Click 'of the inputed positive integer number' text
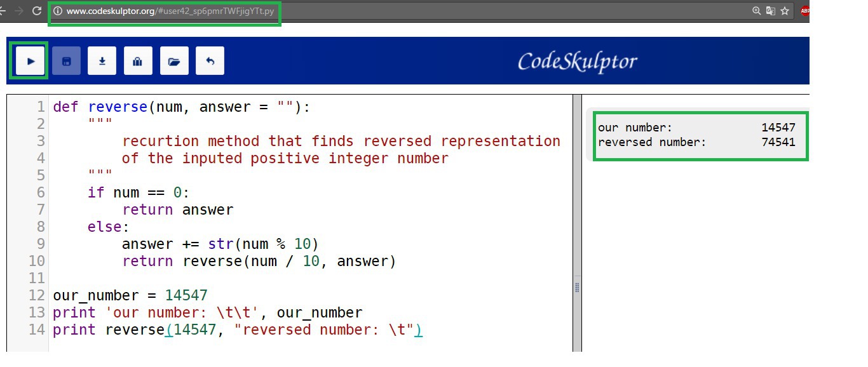This screenshot has width=868, height=367. pos(285,158)
